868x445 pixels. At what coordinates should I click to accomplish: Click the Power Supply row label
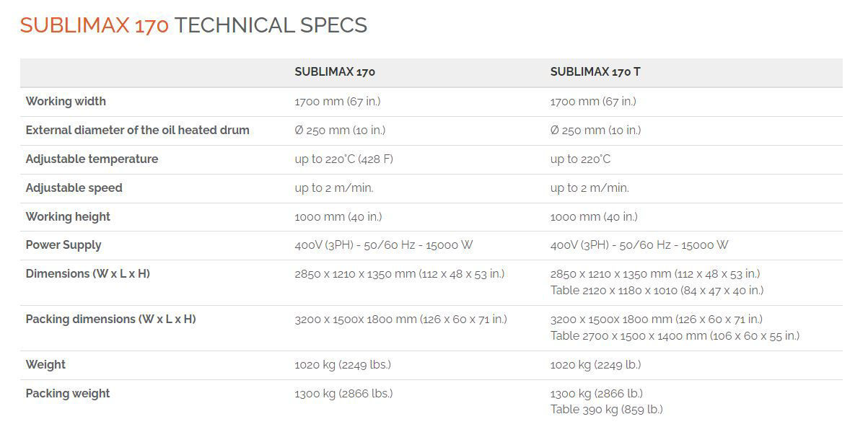point(63,245)
